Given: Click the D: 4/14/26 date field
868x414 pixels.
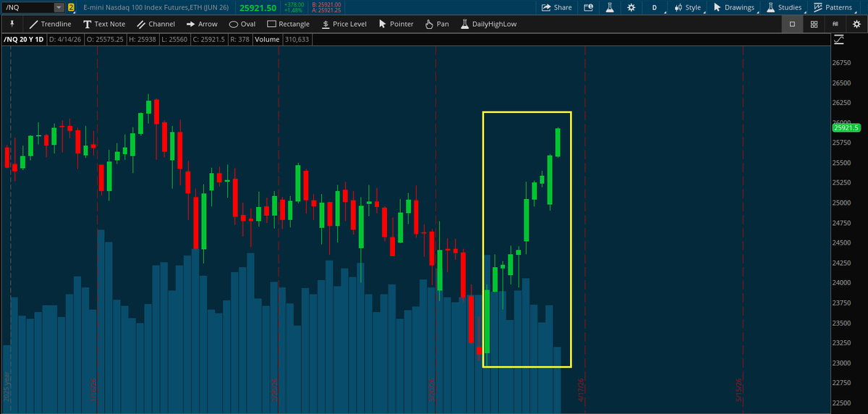Looking at the screenshot, I should coord(64,39).
